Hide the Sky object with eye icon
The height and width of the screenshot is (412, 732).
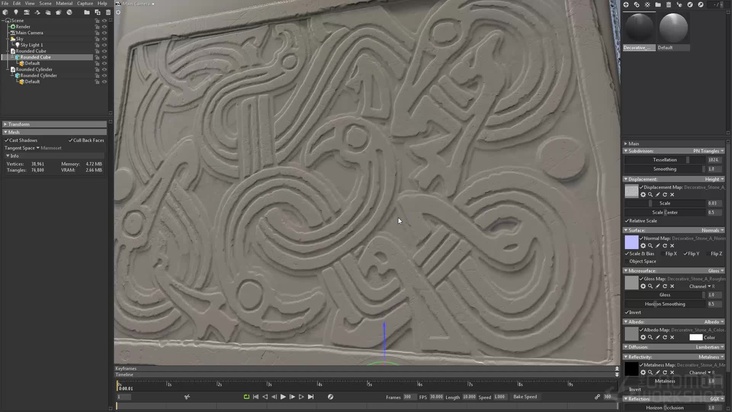[105, 39]
